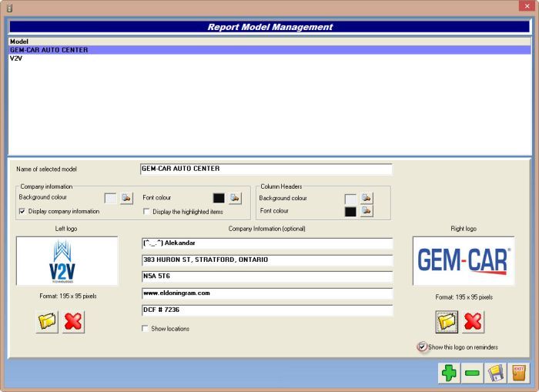Click the DCF # 7236 field
Viewport: 539px width, 392px height.
pyautogui.click(x=267, y=310)
